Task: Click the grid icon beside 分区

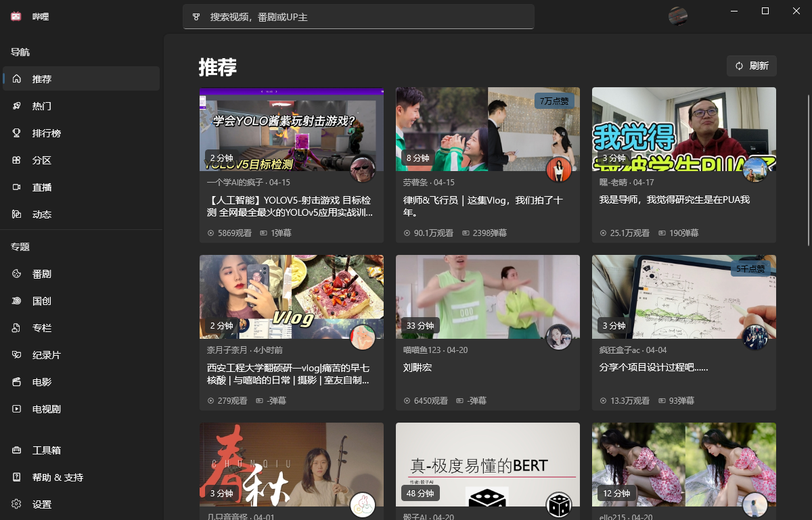Action: [x=17, y=160]
